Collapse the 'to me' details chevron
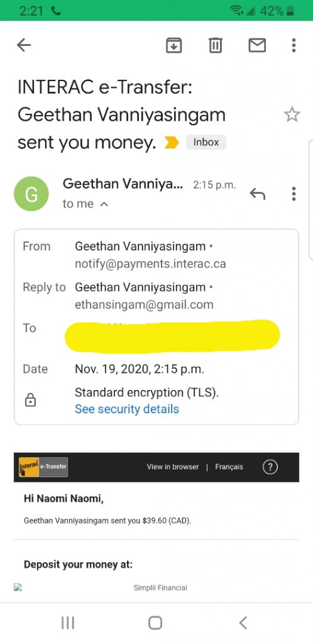 pyautogui.click(x=104, y=204)
